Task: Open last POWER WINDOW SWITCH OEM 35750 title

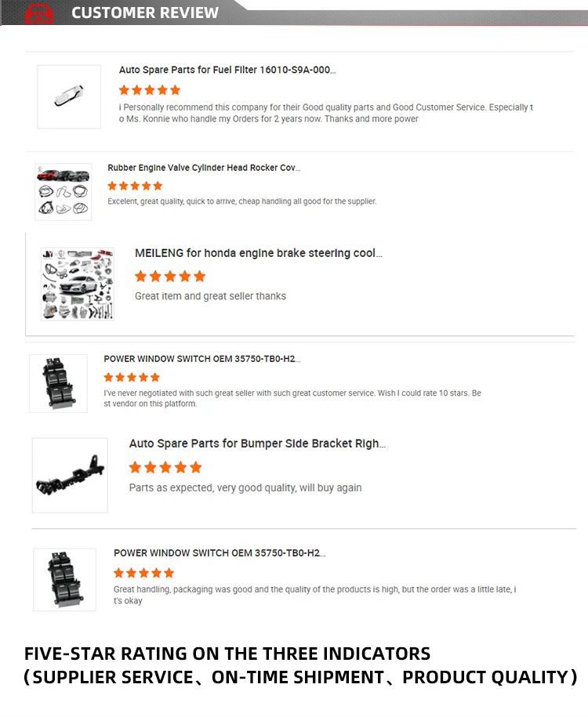Action: 220,553
